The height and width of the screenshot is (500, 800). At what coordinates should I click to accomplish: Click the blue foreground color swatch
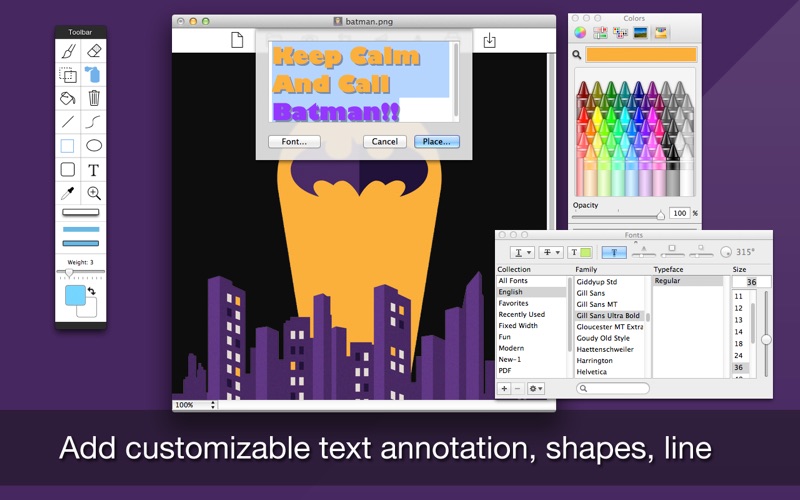point(75,295)
